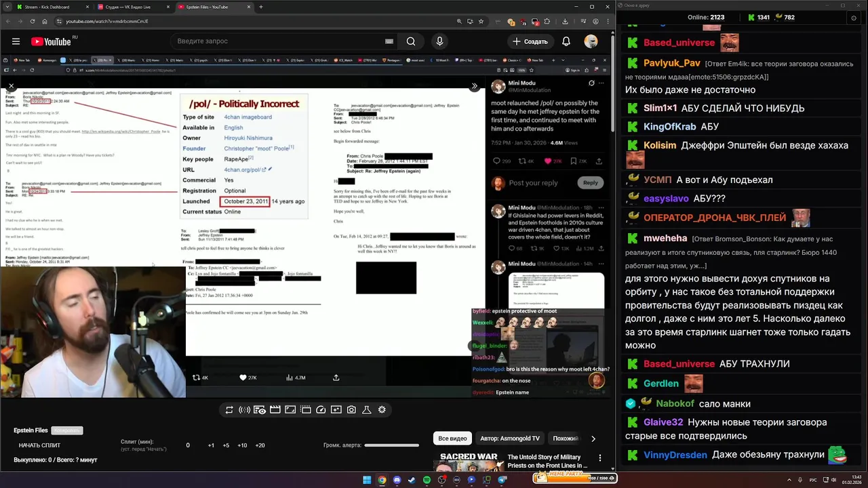Open the gear settings icon in toolbar

click(x=382, y=410)
